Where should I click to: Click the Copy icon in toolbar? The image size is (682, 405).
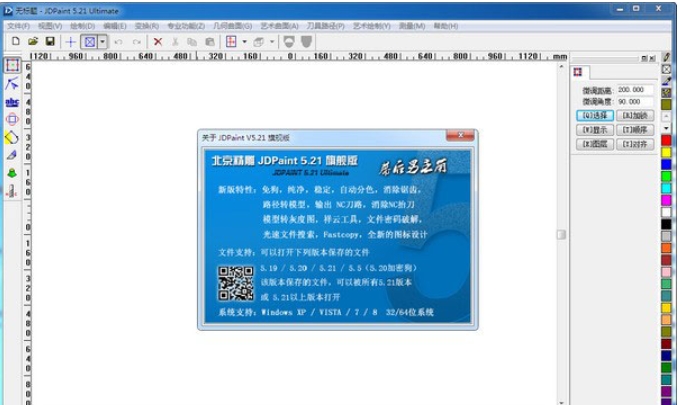tap(192, 42)
